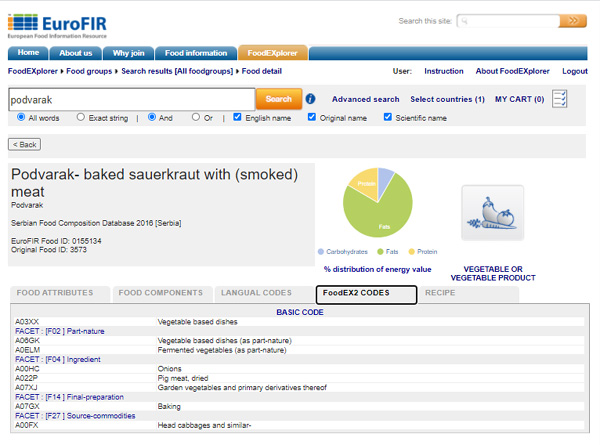Click the blue info icon beside Search
The height and width of the screenshot is (445, 600).
pos(310,99)
